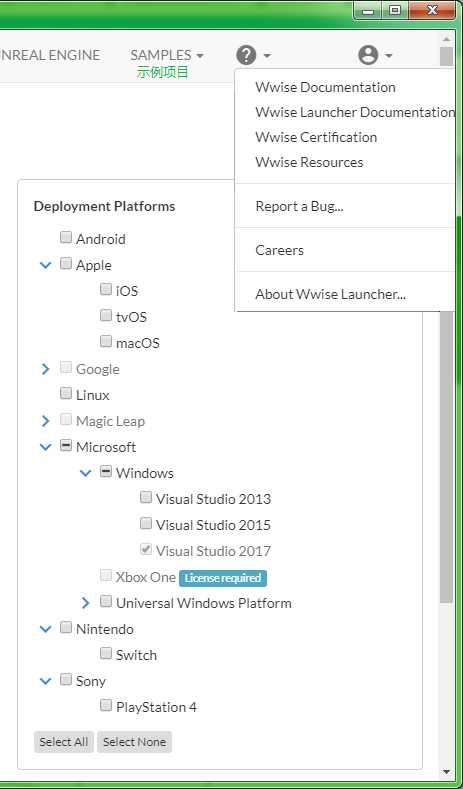Toggle the Sony checkbox
463x789 pixels.
tap(66, 679)
